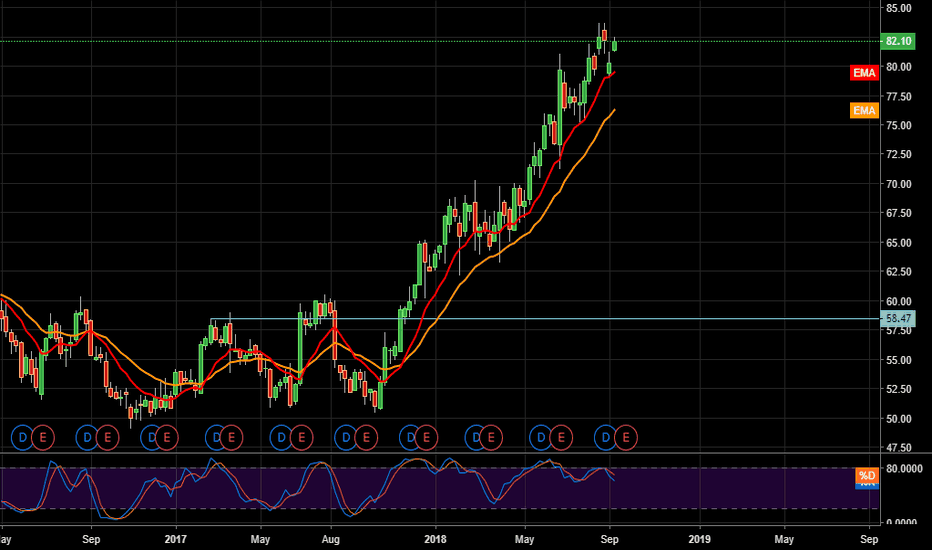Click the 85.00 price scale value
This screenshot has height=550, width=932.
(x=899, y=8)
